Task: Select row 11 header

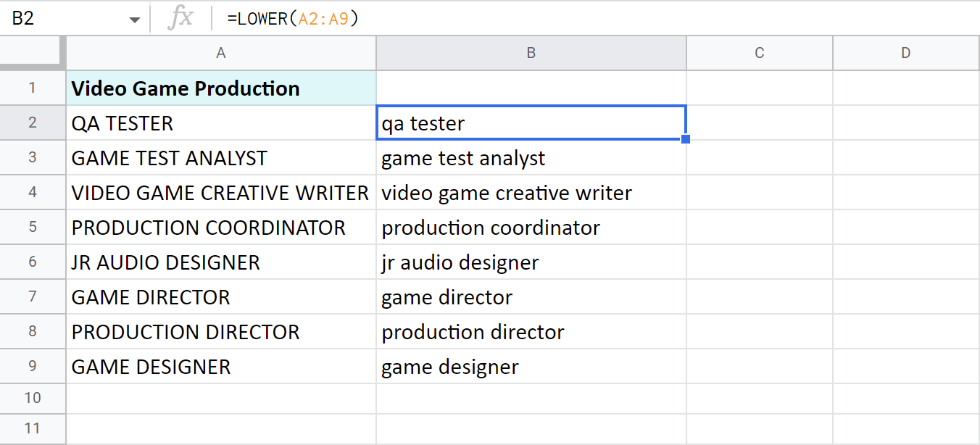Action: [33, 429]
